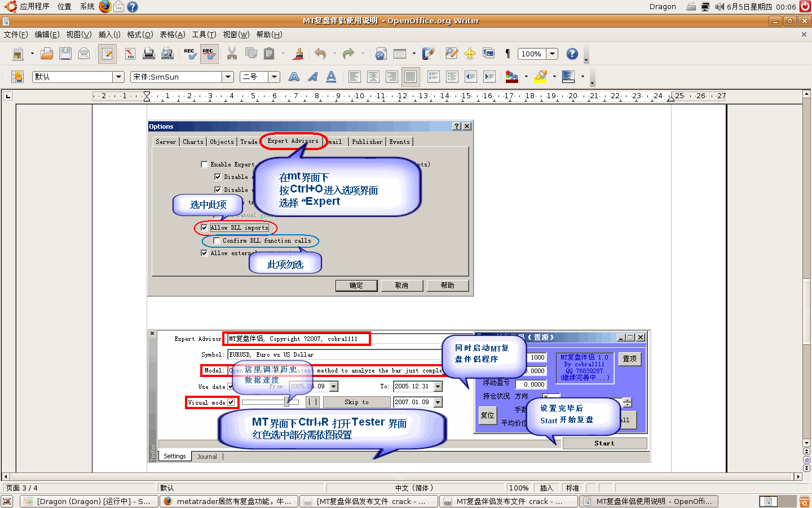Increase the paragraph indent
The image size is (812, 508).
489,77
